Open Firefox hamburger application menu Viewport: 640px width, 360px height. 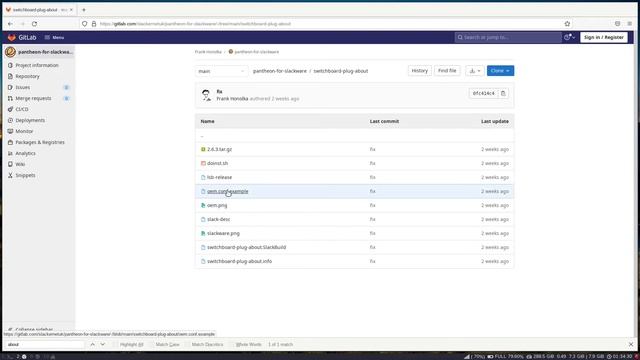point(630,24)
